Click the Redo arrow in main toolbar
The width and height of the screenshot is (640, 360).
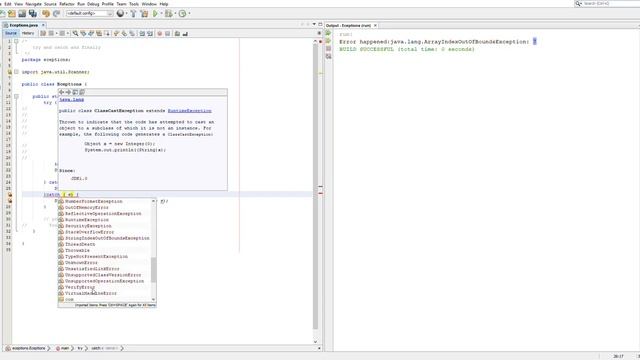pos(56,13)
